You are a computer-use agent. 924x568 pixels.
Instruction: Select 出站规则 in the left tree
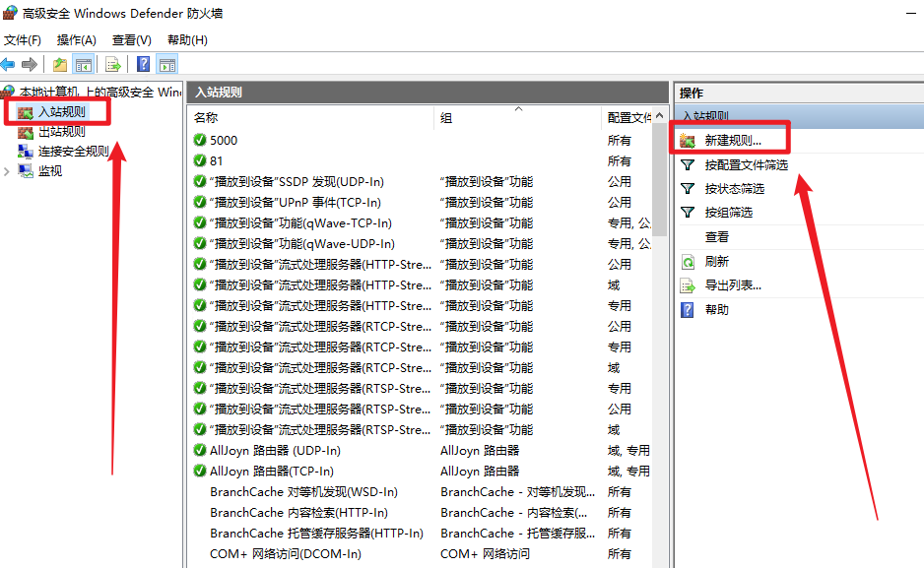pos(61,132)
